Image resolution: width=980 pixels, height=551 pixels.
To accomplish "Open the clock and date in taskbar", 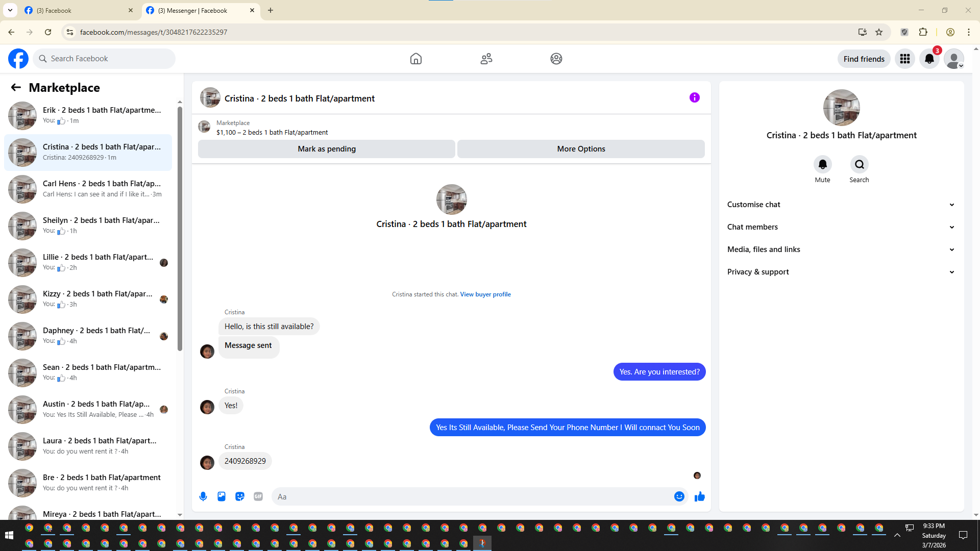I will tap(934, 535).
